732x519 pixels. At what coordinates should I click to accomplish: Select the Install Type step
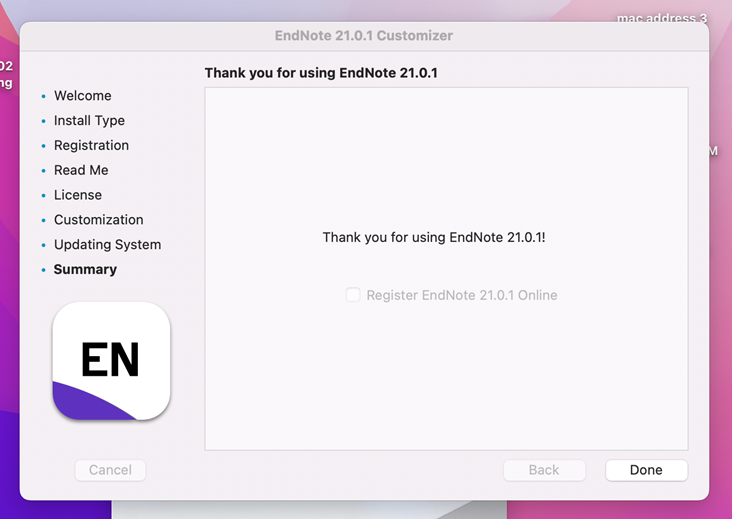point(89,120)
